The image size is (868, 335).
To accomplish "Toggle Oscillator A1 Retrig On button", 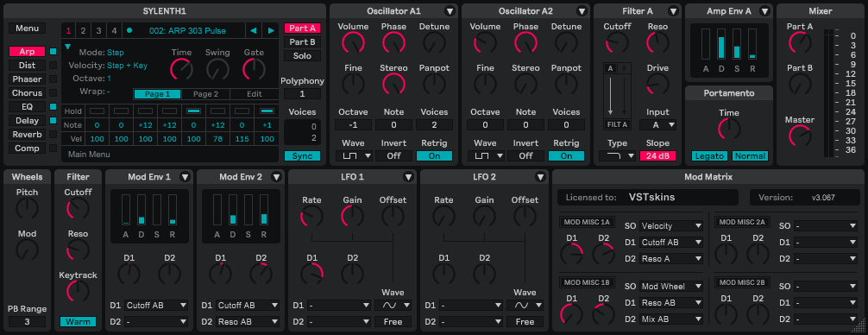I will (x=435, y=156).
